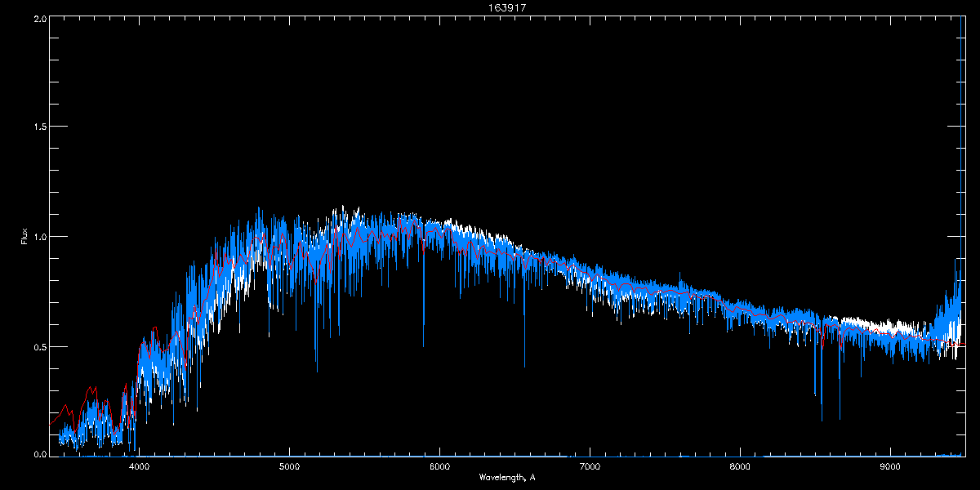
Task: Click the 5000 wavelength tick label
Action: (289, 466)
